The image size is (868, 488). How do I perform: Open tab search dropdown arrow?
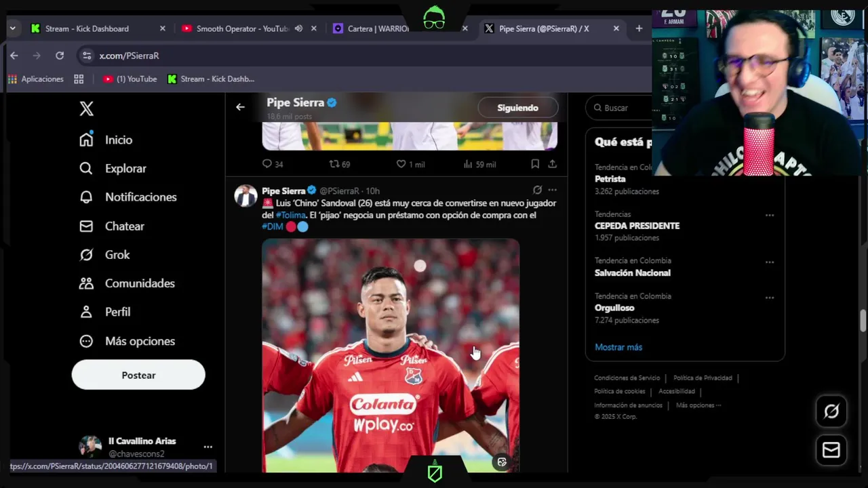click(x=12, y=28)
